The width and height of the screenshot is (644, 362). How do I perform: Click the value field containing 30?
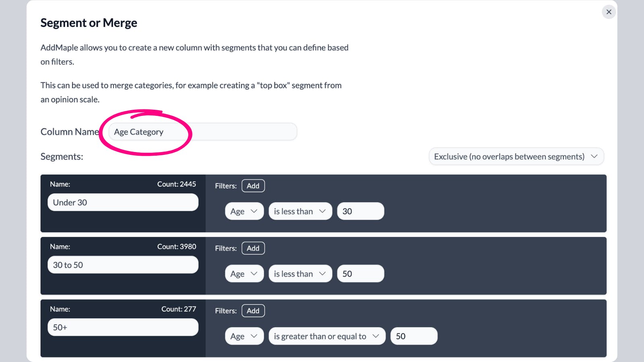pyautogui.click(x=360, y=211)
